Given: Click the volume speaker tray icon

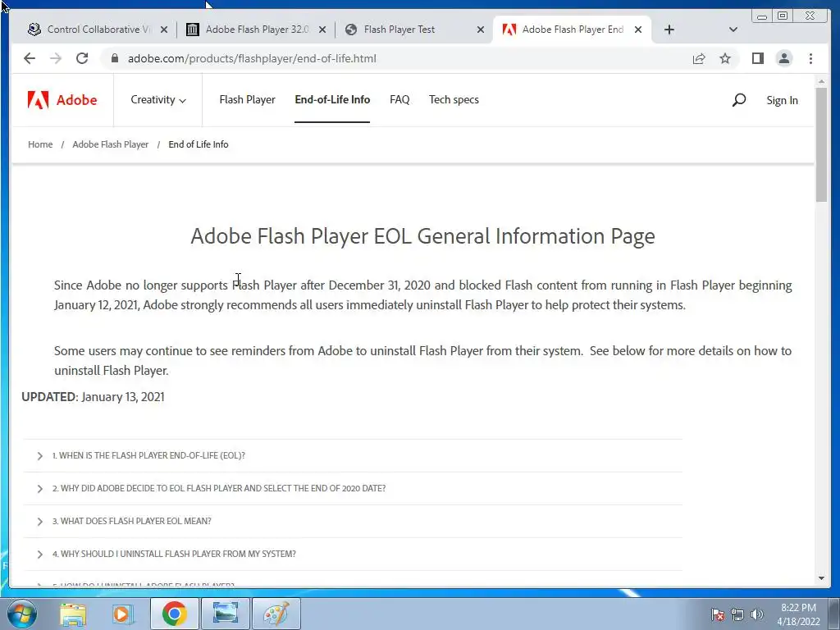Looking at the screenshot, I should 756,614.
